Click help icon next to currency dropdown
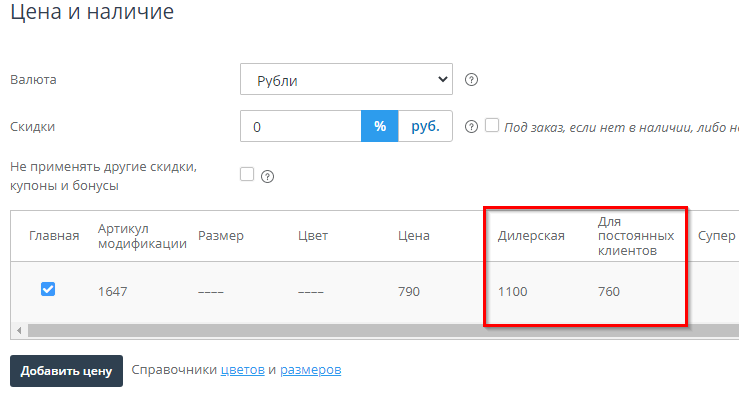 [472, 80]
